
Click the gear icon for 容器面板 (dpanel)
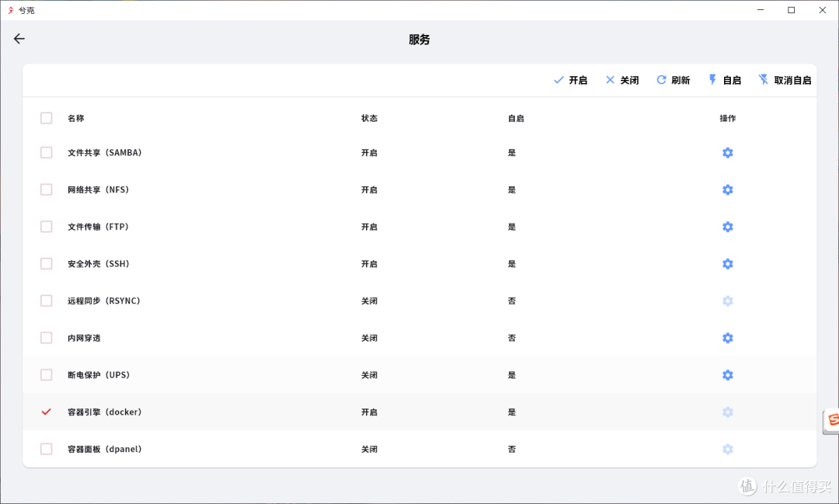727,449
